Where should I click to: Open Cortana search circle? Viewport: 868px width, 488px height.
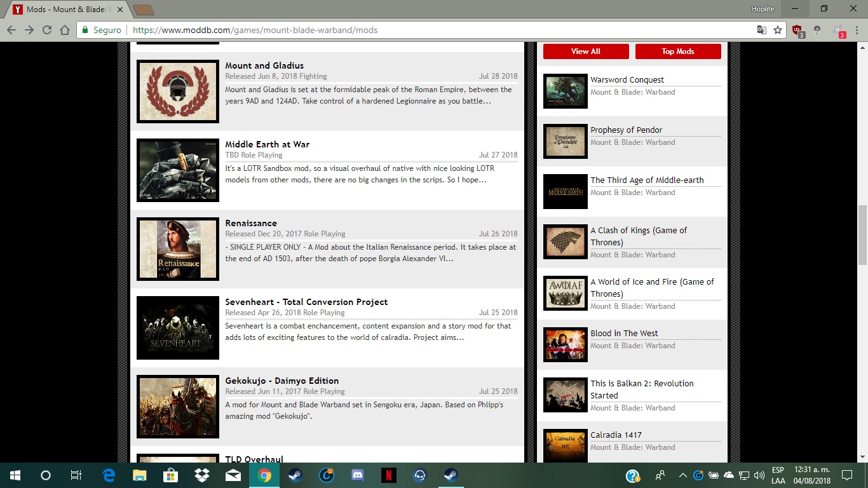(x=46, y=475)
